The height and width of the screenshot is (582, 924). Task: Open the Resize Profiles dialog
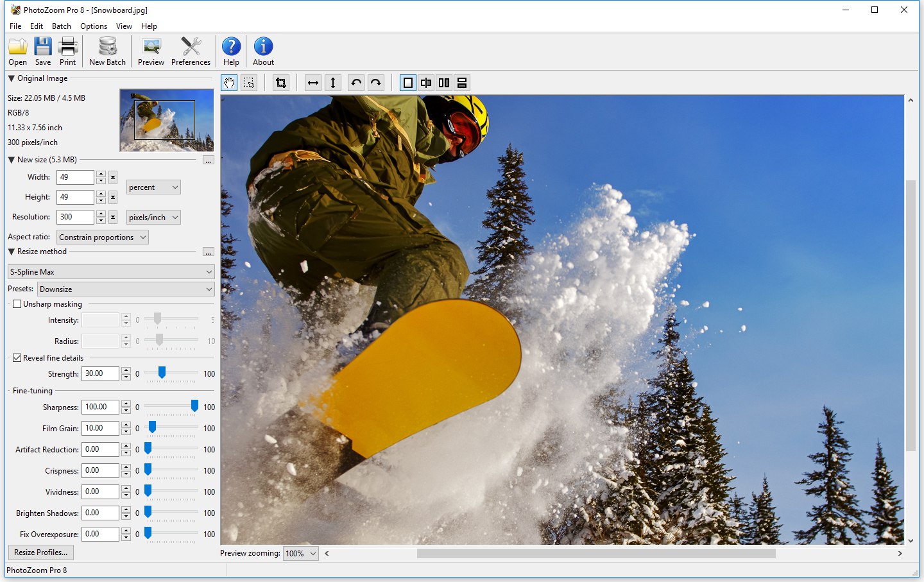(40, 552)
